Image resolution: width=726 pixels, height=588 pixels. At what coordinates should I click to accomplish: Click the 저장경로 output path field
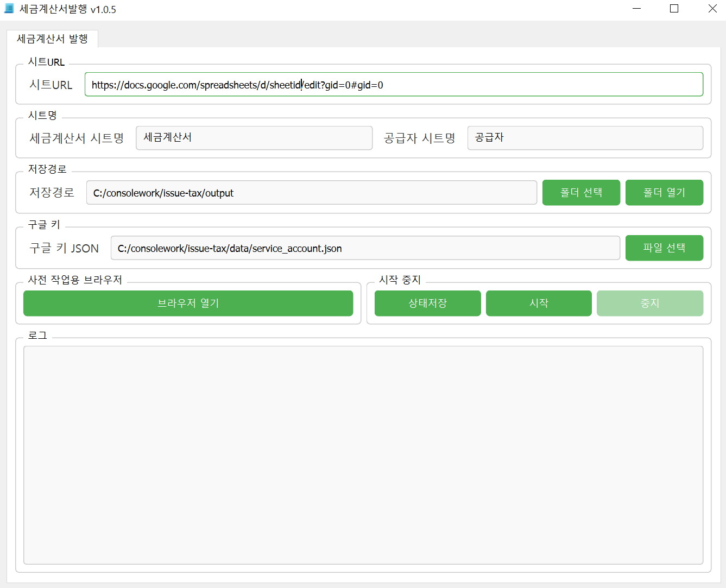point(311,193)
